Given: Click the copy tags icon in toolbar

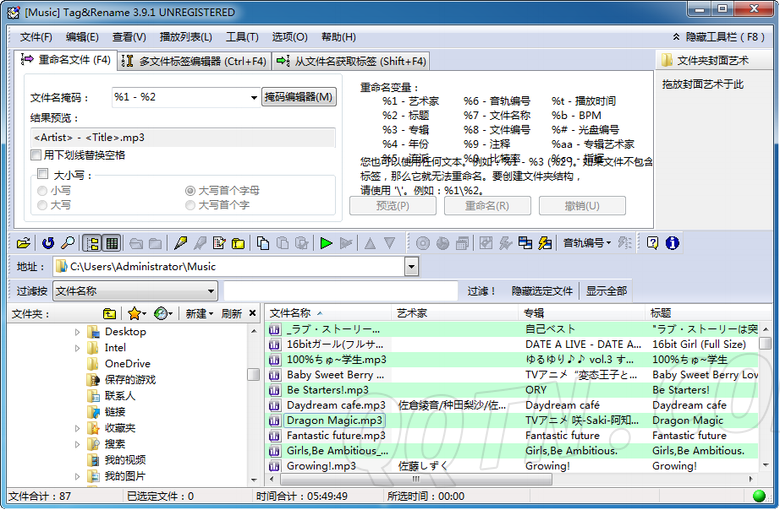Looking at the screenshot, I should tap(263, 243).
